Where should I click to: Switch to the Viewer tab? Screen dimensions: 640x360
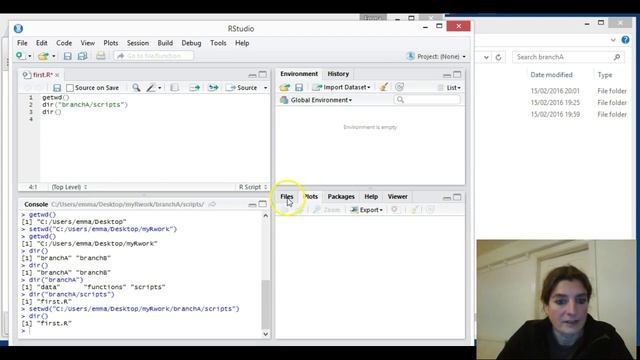pos(398,196)
